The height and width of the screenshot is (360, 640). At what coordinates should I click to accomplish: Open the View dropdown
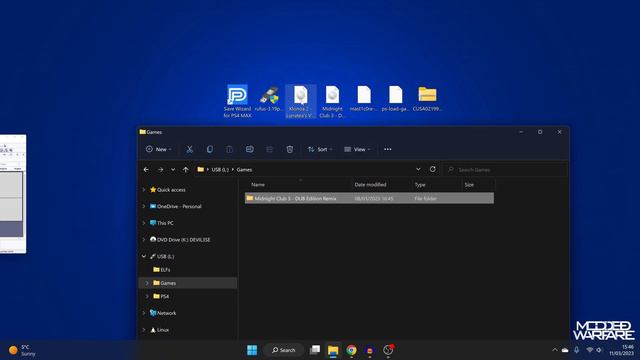358,149
